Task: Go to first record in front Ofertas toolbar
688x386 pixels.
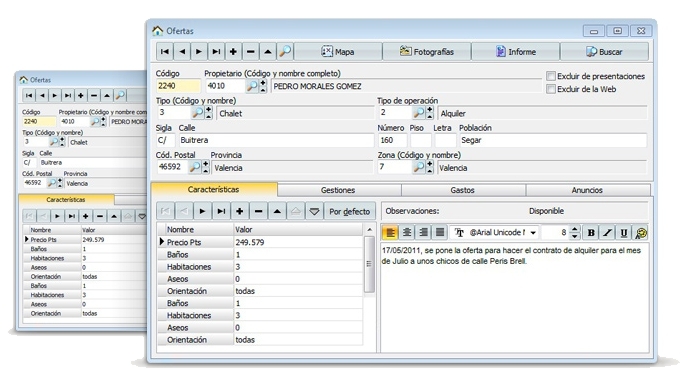Action: click(x=165, y=52)
